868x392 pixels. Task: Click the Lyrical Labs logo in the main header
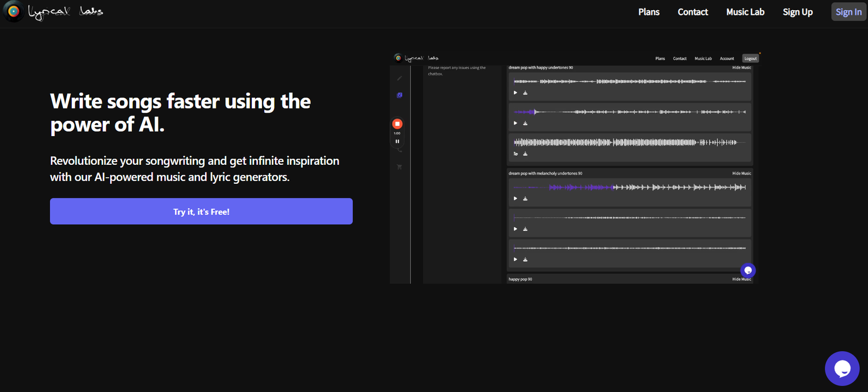pos(53,11)
